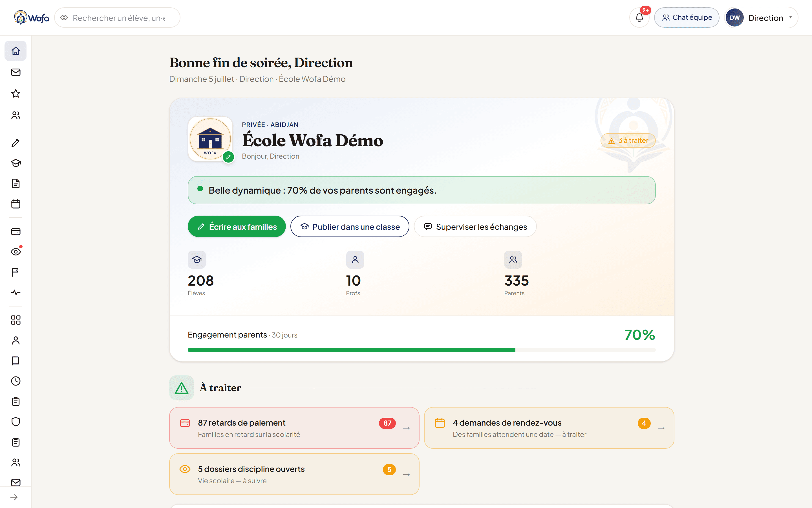Open the four-squares grid sidebar icon

(x=16, y=320)
